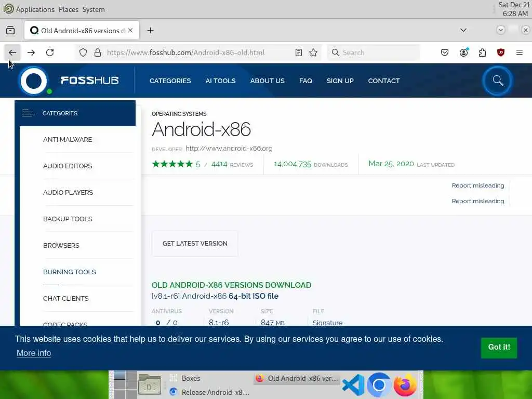The height and width of the screenshot is (399, 532).
Task: Select BURNING TOOLS category
Action: 69,272
